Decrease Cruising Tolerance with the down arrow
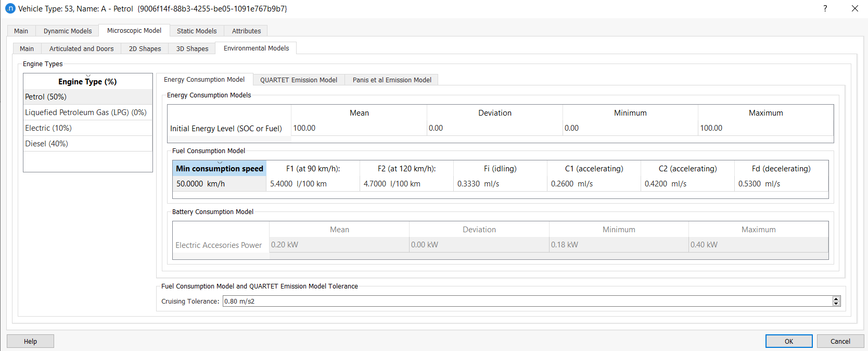The width and height of the screenshot is (868, 351). tap(836, 304)
